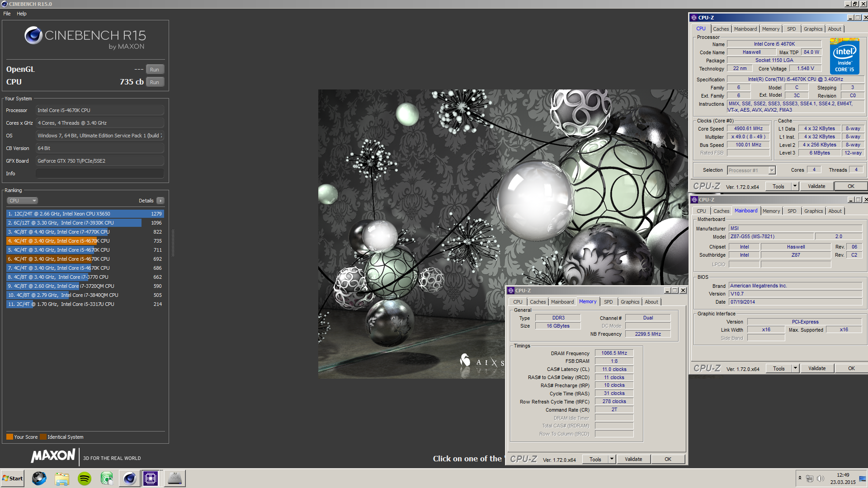Click the Core Speed value 4900.61 MHz
Screen dimensions: 868x488
click(x=748, y=129)
